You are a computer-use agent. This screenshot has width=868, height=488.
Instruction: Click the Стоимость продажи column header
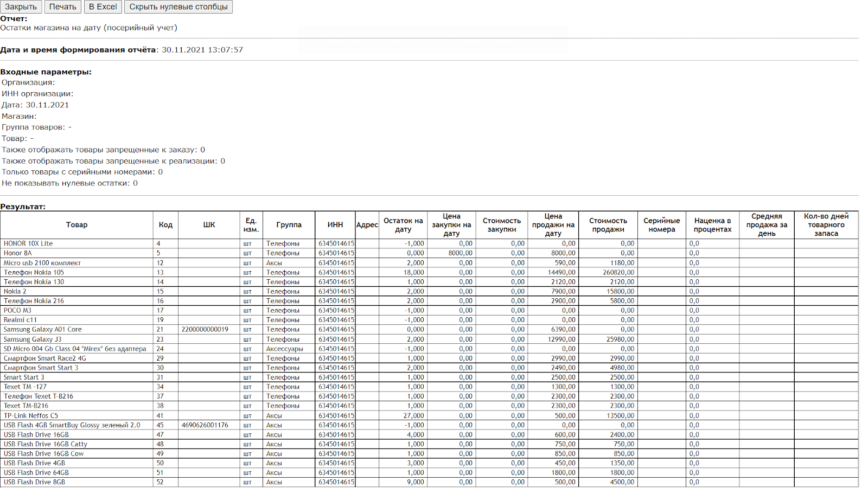[x=608, y=225]
